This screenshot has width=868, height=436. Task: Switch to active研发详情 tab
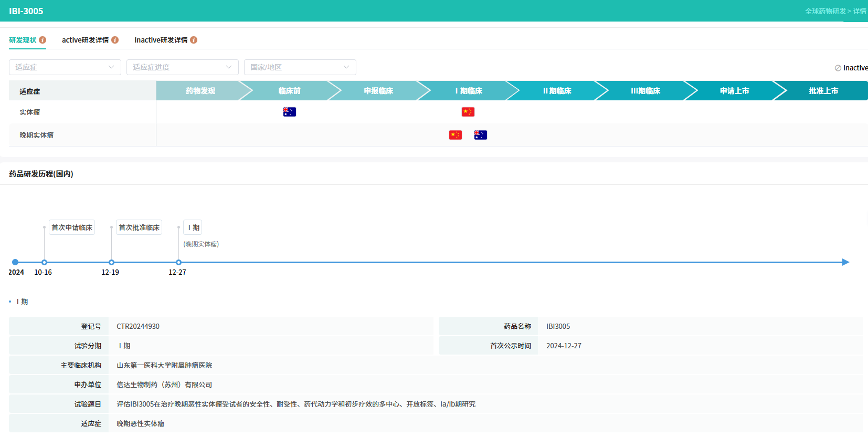85,40
